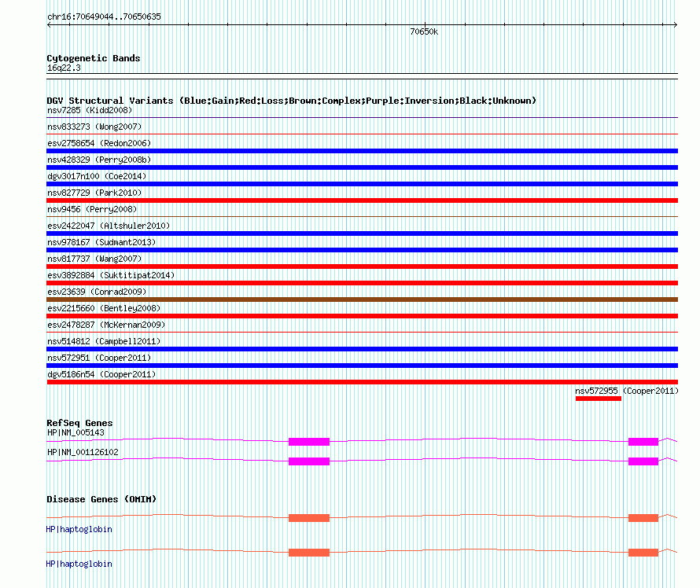
Task: Click the HP|NM_001126102 transcript label
Action: (x=83, y=452)
